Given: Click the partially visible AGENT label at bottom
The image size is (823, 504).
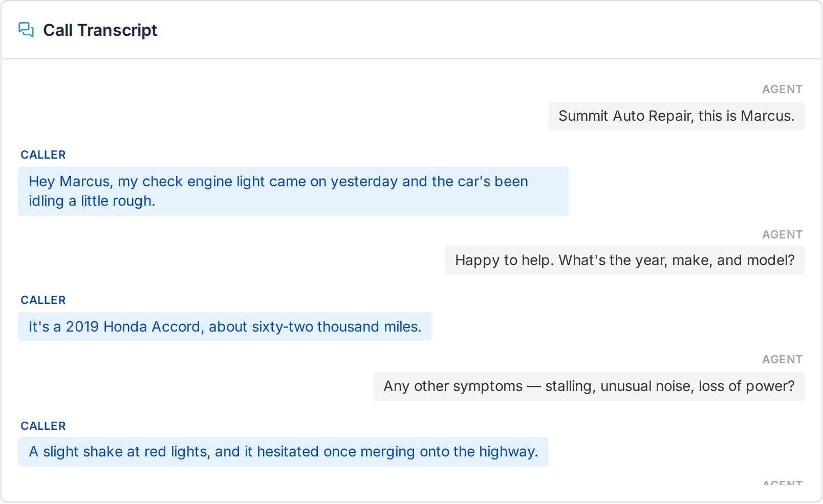Looking at the screenshot, I should (782, 483).
